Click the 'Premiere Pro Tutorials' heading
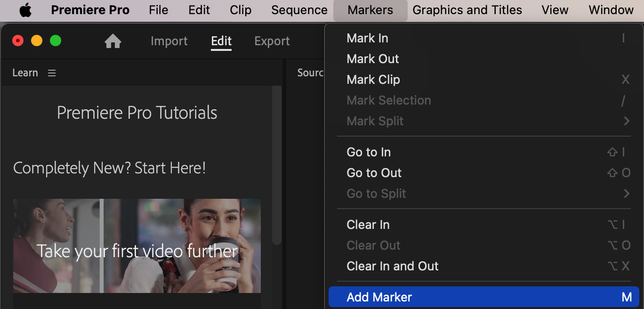644x309 pixels. point(137,113)
